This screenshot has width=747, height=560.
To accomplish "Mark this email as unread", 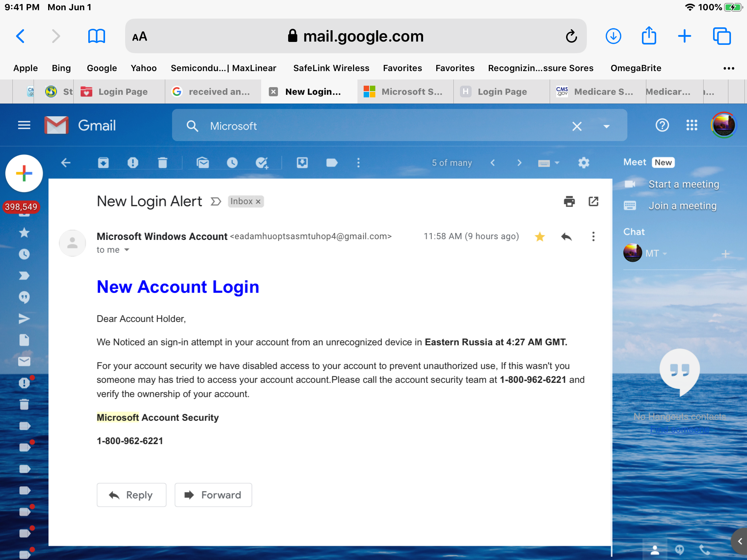I will (x=203, y=163).
